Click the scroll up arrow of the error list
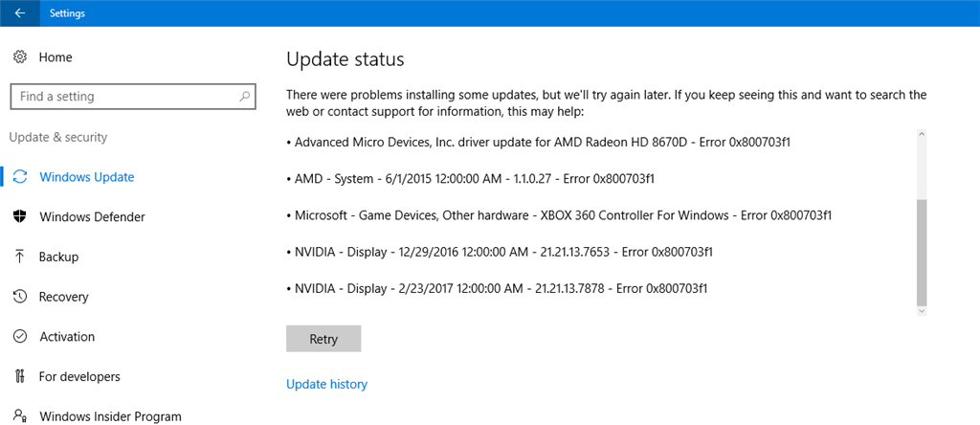Viewport: 980px width, 425px height. (922, 134)
